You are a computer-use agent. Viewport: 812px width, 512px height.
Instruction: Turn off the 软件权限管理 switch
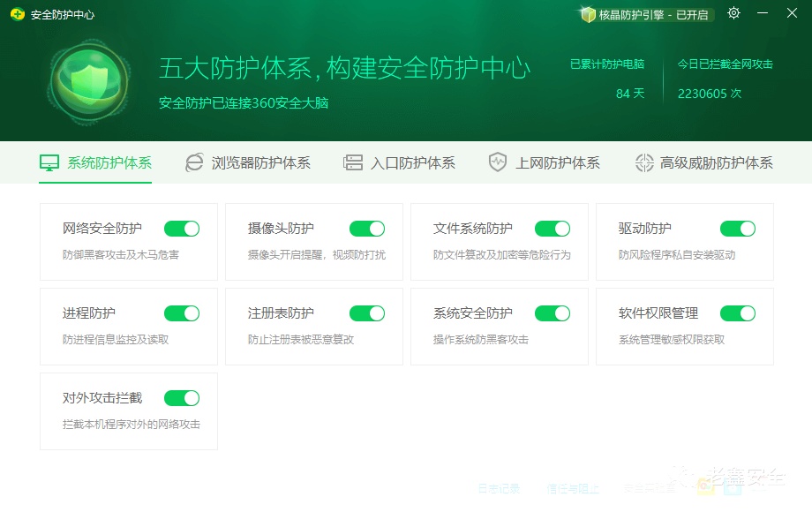point(738,313)
